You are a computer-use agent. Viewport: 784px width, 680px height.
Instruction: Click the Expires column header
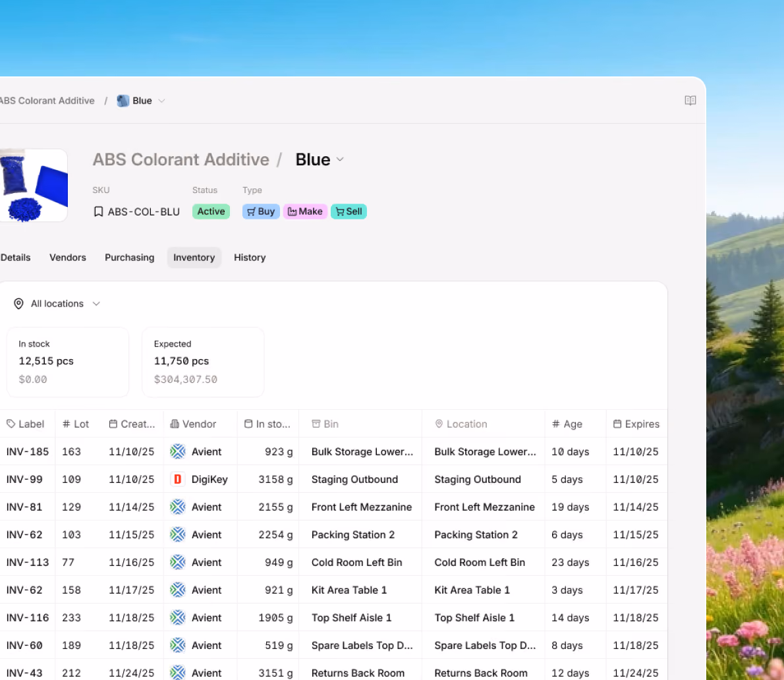click(x=636, y=424)
